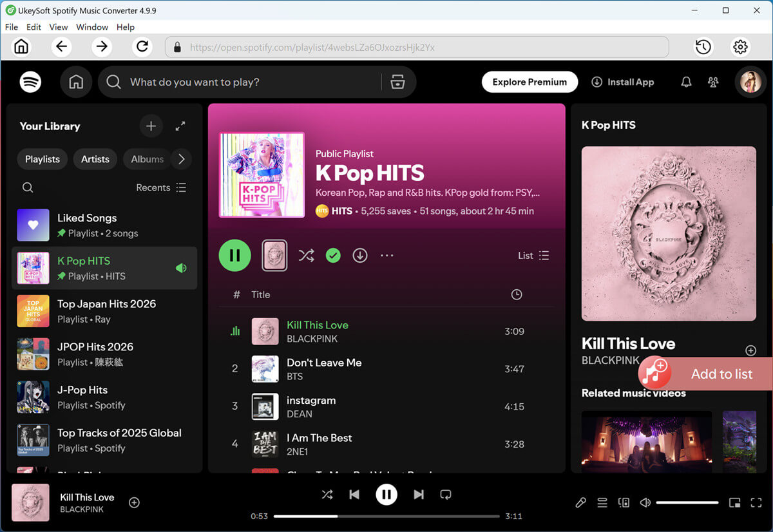This screenshot has height=532, width=773.
Task: Click the download playlist icon
Action: coord(360,255)
